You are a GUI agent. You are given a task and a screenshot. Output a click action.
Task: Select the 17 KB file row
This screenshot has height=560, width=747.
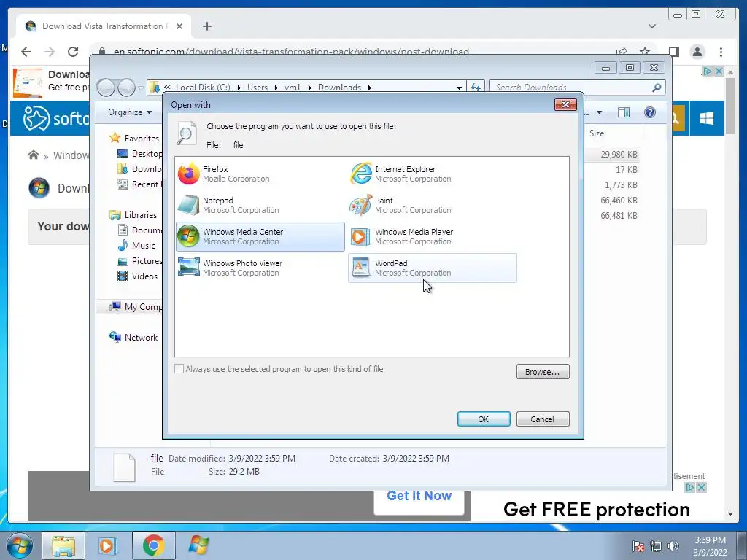613,169
